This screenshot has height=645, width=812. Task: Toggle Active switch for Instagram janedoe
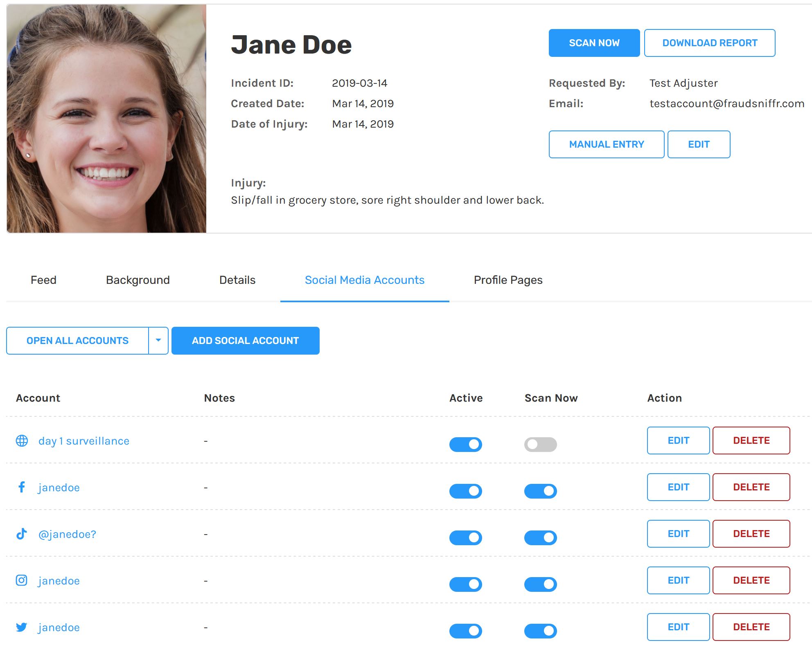[x=466, y=584]
